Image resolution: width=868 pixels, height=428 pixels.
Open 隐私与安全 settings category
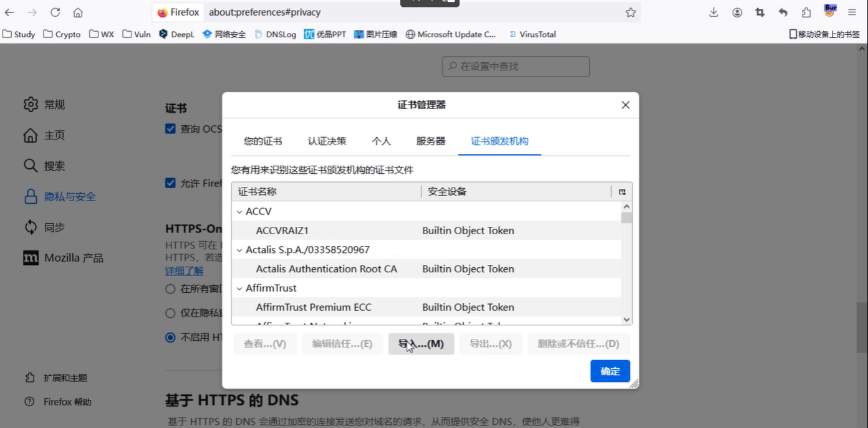click(x=60, y=196)
